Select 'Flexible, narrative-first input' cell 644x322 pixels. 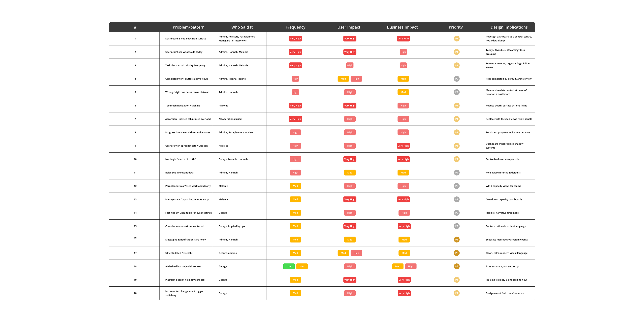tap(502, 213)
